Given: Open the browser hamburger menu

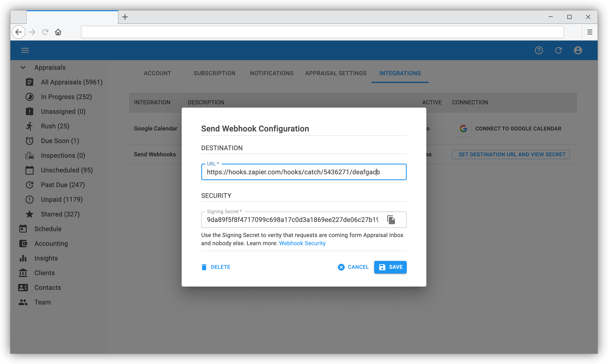Looking at the screenshot, I should (590, 32).
